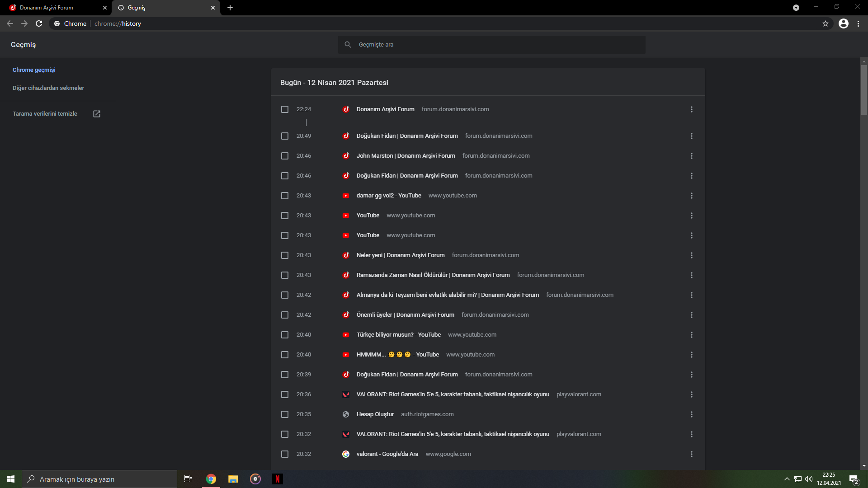Viewport: 868px width, 488px height.
Task: Toggle checkbox for VALORANT entry at 20:36
Action: 285,394
